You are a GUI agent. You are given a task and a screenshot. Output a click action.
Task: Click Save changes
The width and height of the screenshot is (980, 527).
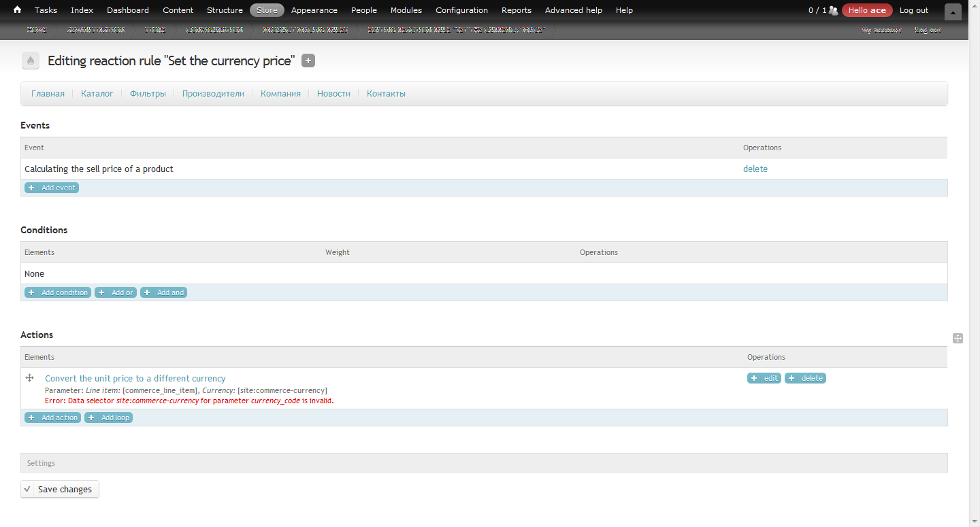[60, 489]
